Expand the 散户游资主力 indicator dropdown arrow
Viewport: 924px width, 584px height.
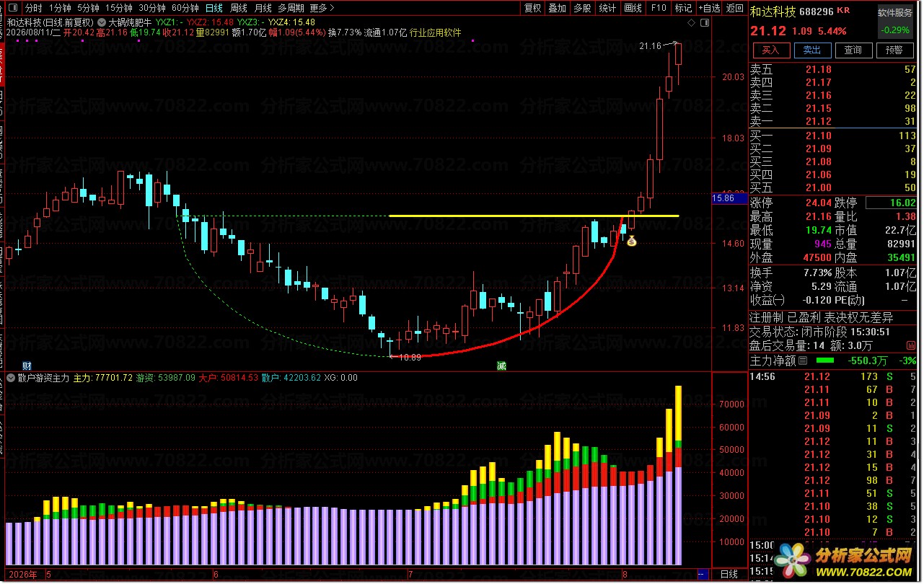(11, 377)
